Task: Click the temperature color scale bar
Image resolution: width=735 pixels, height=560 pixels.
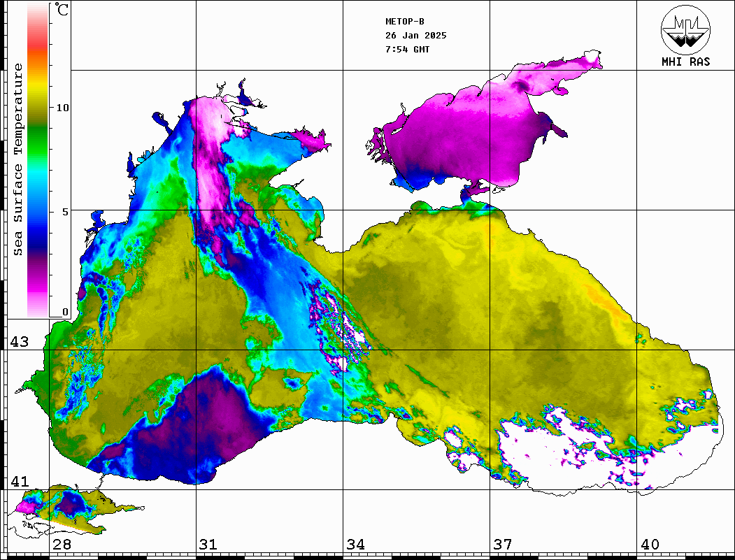Action: tap(38, 160)
